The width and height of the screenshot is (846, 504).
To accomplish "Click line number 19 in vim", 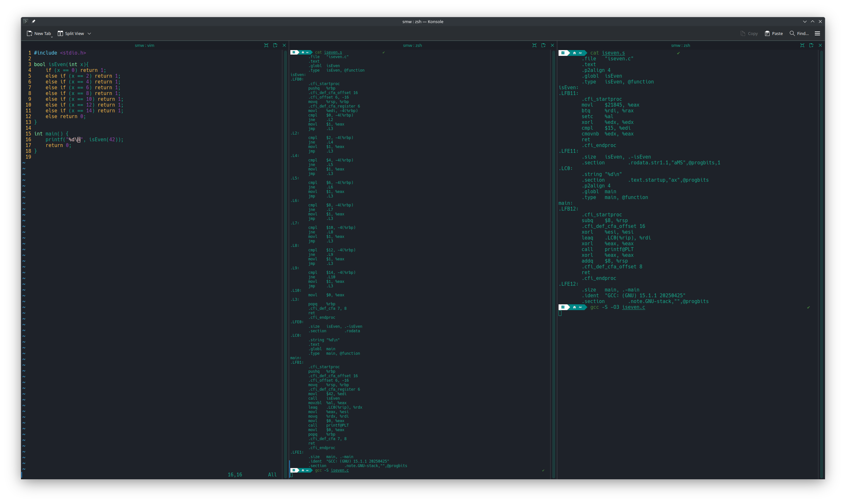I will [28, 157].
